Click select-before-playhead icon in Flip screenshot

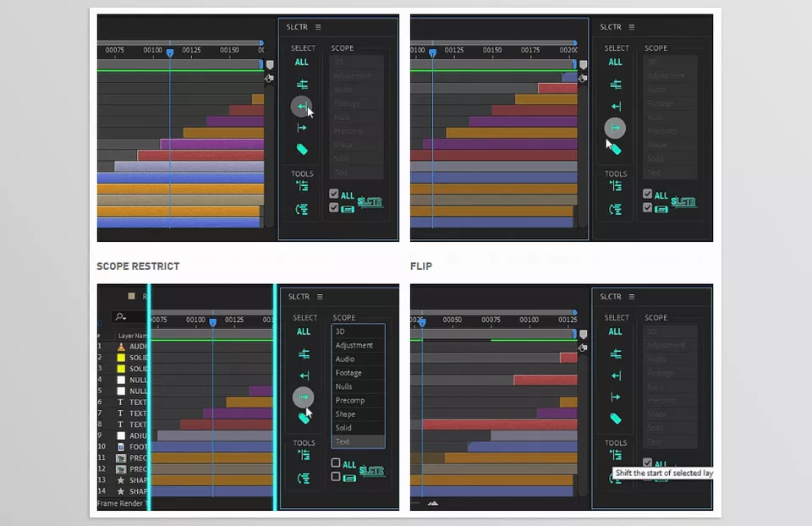[x=615, y=375]
